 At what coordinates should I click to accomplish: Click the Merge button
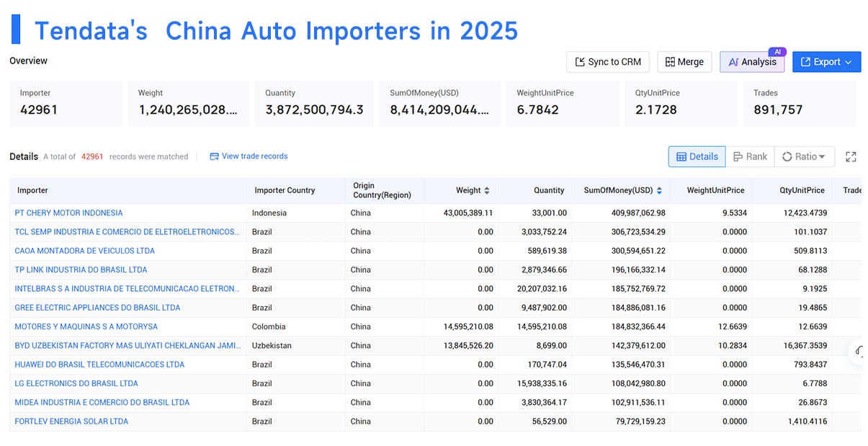click(x=684, y=62)
